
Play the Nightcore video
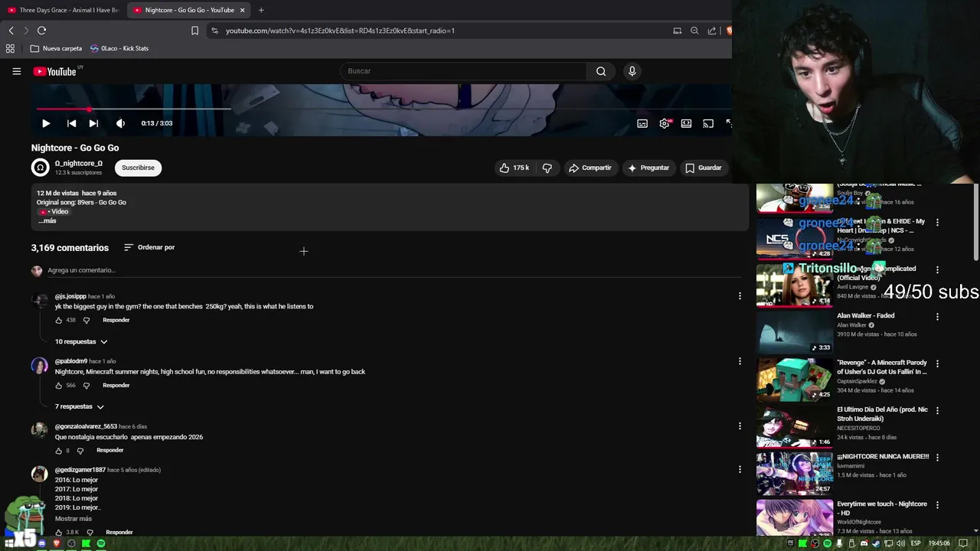click(x=46, y=123)
